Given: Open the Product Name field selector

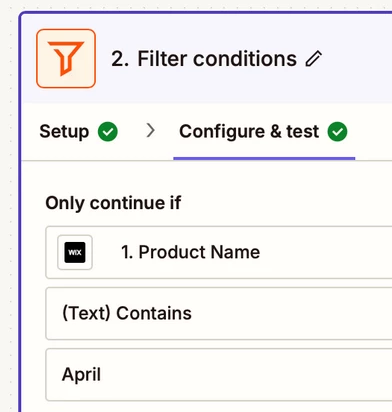Looking at the screenshot, I should [x=219, y=252].
